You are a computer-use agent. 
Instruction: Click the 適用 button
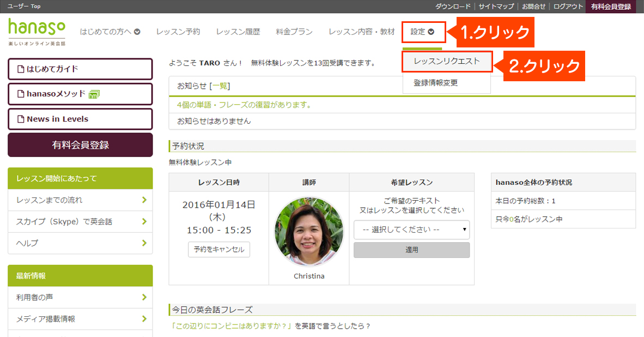tap(411, 250)
